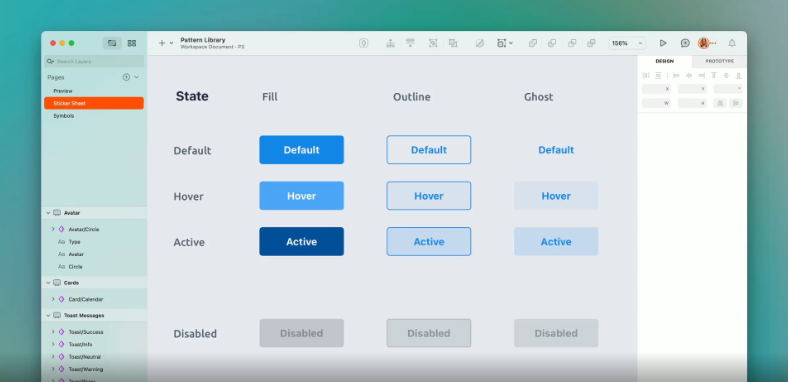Click the Outline Default button on canvas
Image resolution: width=788 pixels, height=382 pixels.
(x=429, y=150)
